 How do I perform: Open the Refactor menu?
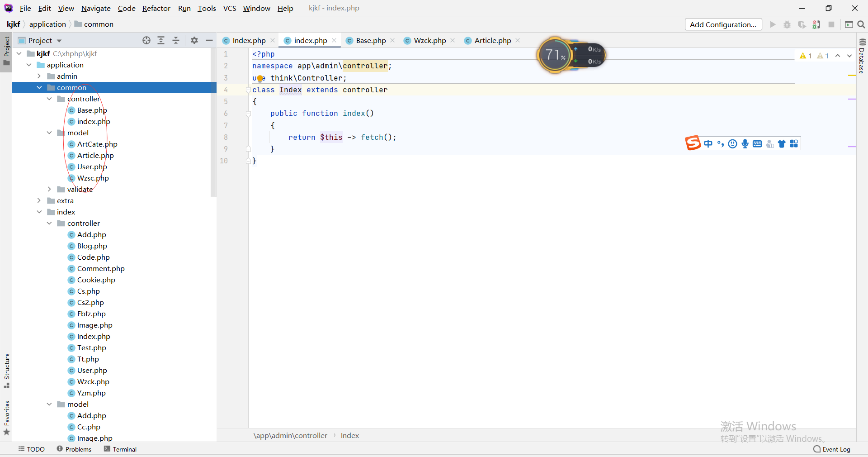coord(156,8)
